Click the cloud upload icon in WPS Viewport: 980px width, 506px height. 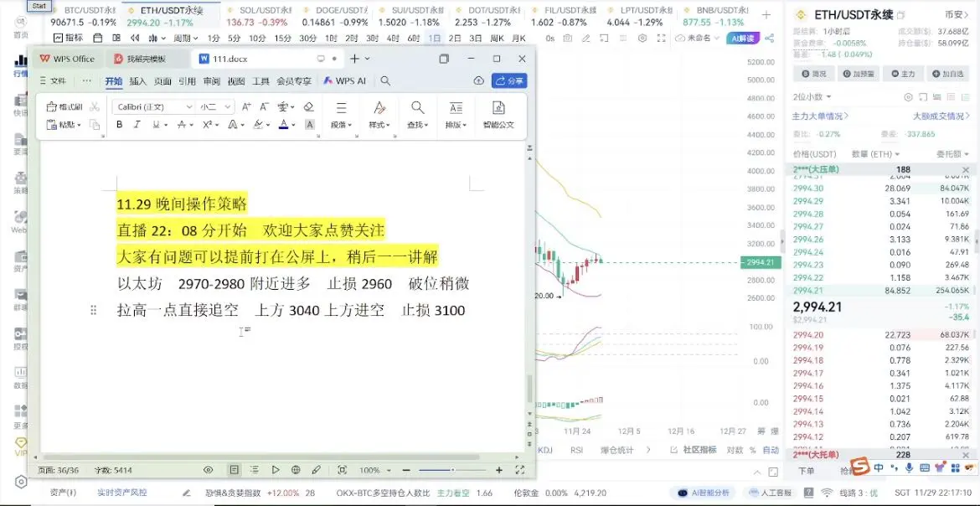point(479,80)
